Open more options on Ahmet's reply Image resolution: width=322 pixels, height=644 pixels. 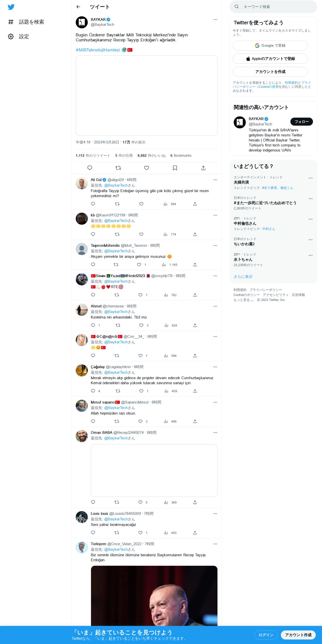[215, 306]
